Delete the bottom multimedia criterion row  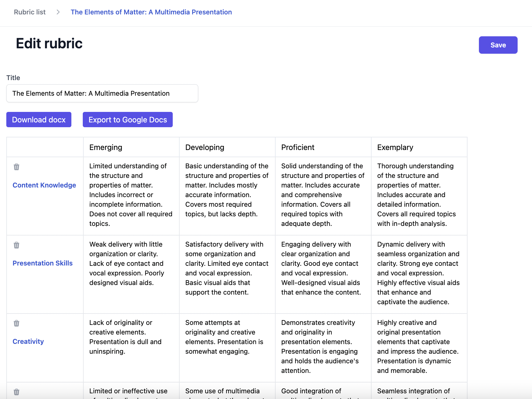click(16, 392)
